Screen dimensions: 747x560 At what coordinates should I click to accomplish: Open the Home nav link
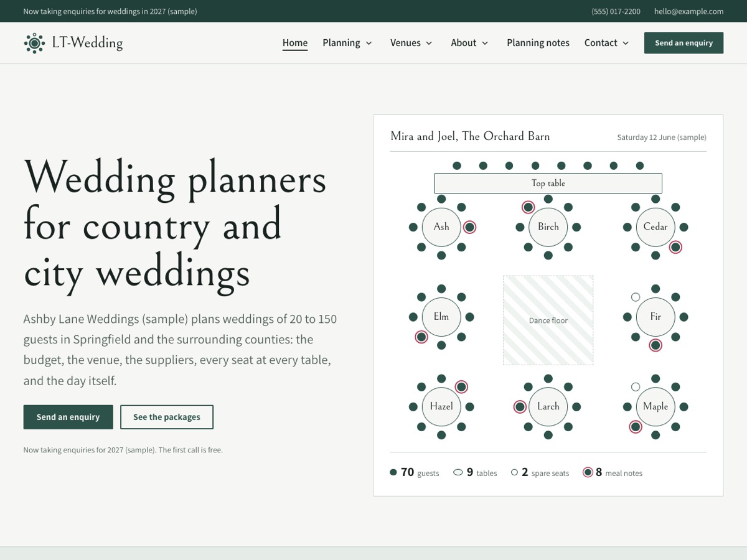pos(295,43)
